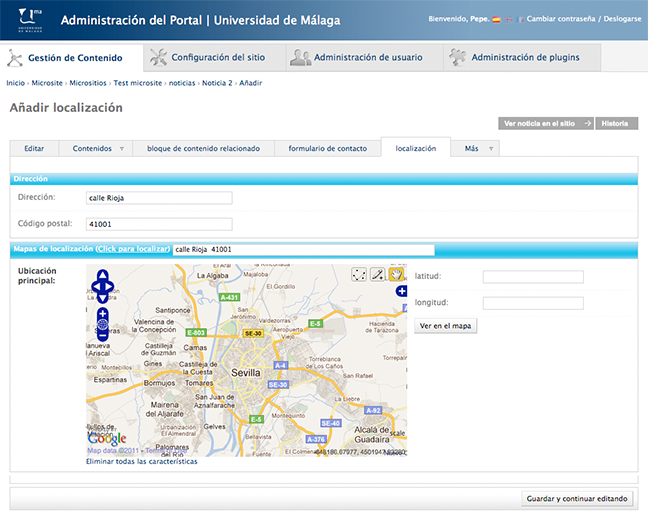
Task: Click Eliminar todas las características link
Action: click(142, 461)
